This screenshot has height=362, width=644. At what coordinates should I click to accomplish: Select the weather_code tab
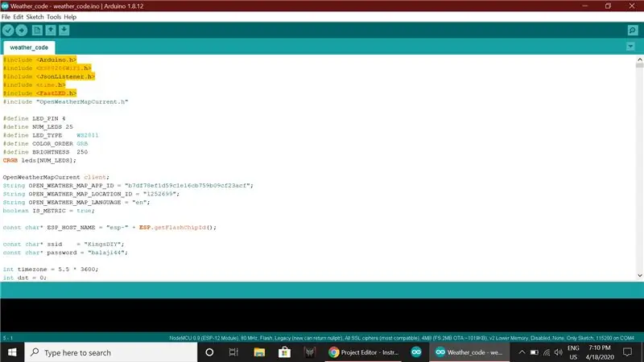[29, 47]
